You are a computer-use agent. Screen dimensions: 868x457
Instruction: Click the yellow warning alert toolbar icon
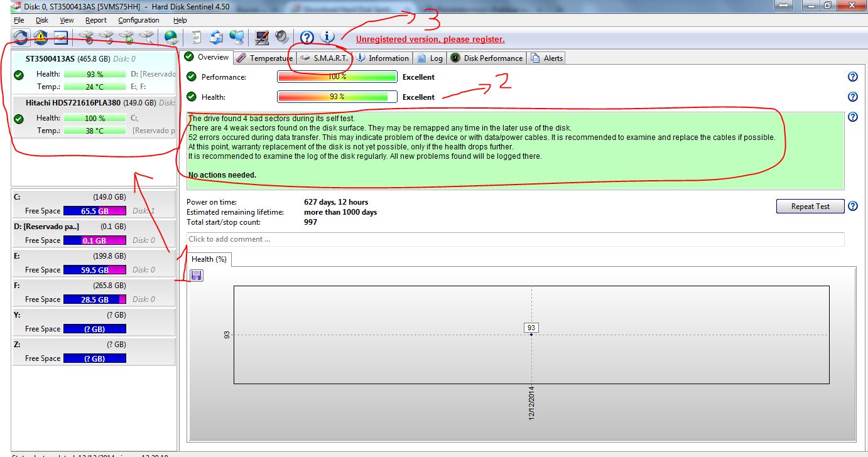coord(41,38)
